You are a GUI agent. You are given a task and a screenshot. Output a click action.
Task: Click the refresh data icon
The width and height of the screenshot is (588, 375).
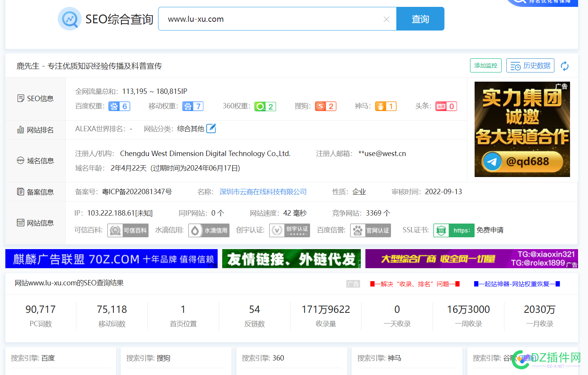point(565,66)
